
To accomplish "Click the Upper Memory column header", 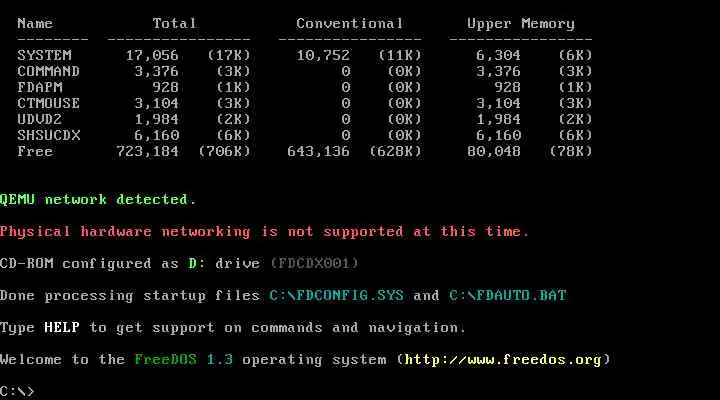I will (x=521, y=24).
